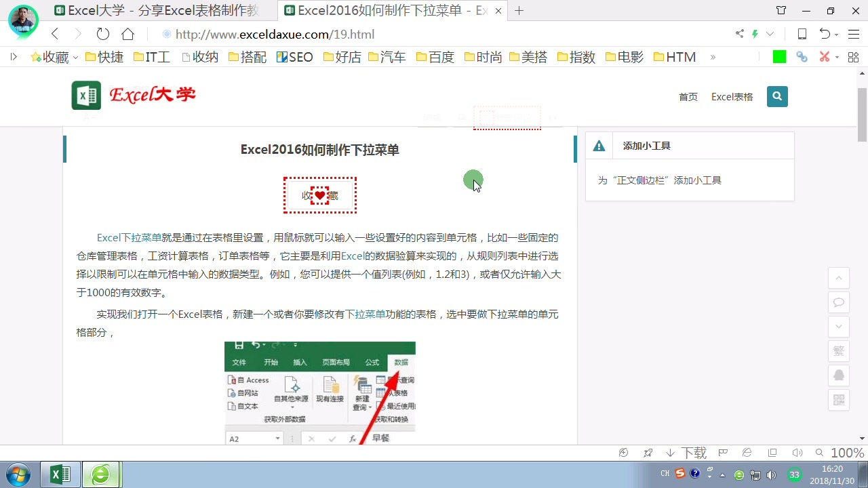Click the user profile avatar
868x488 pixels.
(23, 20)
